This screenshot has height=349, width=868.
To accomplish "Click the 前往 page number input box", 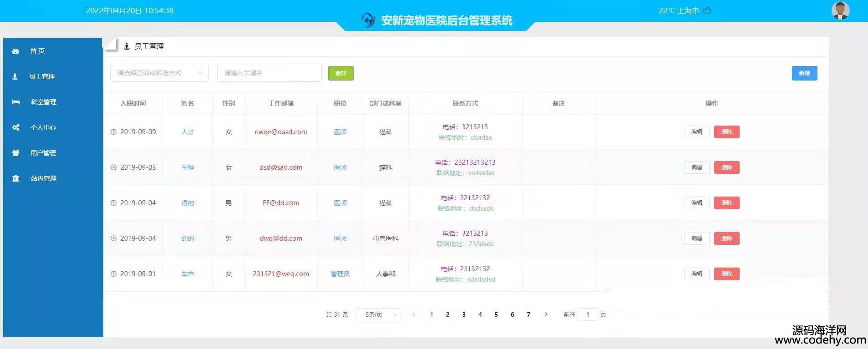I will pyautogui.click(x=588, y=314).
